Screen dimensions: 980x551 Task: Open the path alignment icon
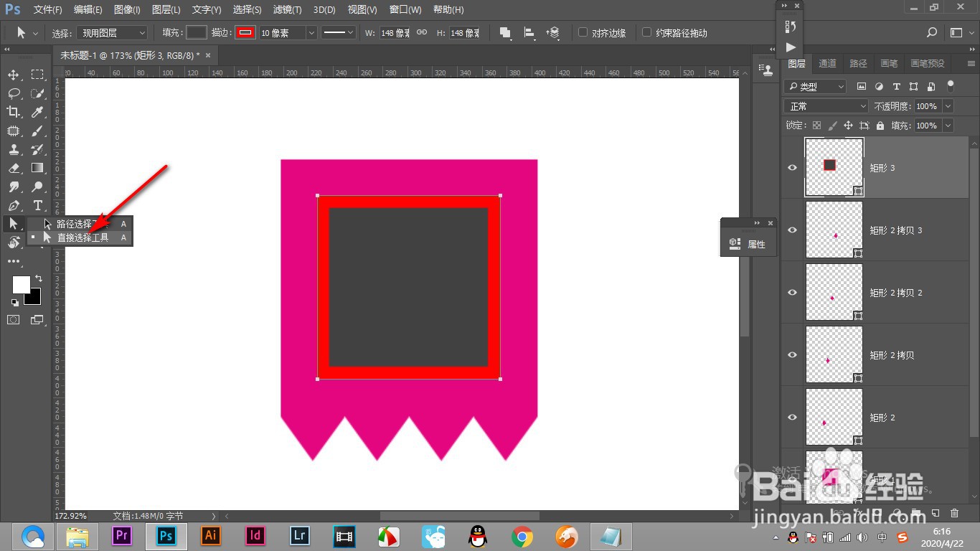[529, 33]
